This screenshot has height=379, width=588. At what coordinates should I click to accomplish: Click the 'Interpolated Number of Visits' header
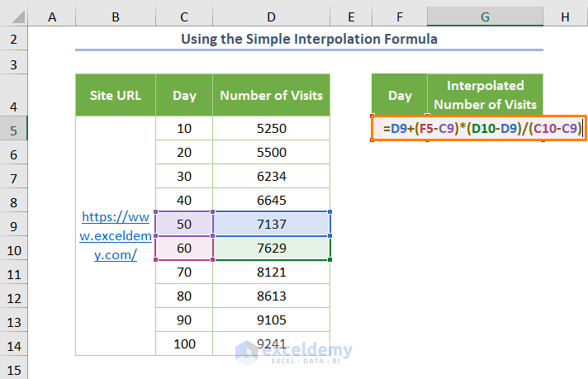click(x=485, y=95)
